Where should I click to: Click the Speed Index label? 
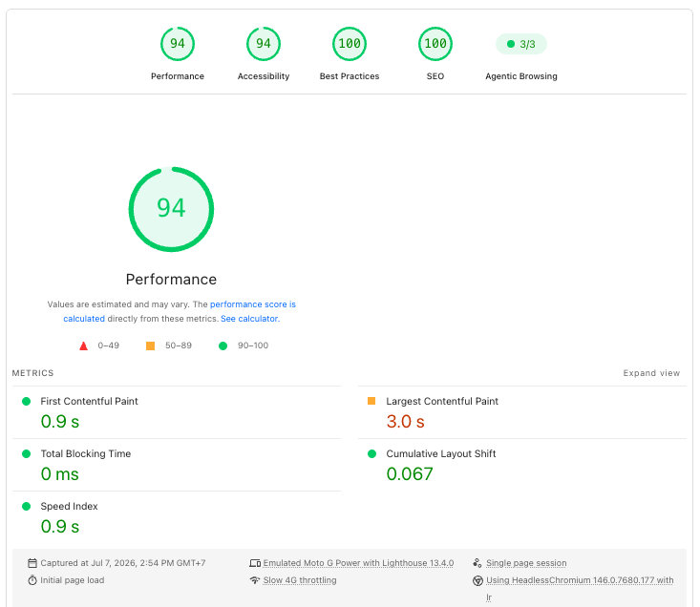(x=69, y=506)
